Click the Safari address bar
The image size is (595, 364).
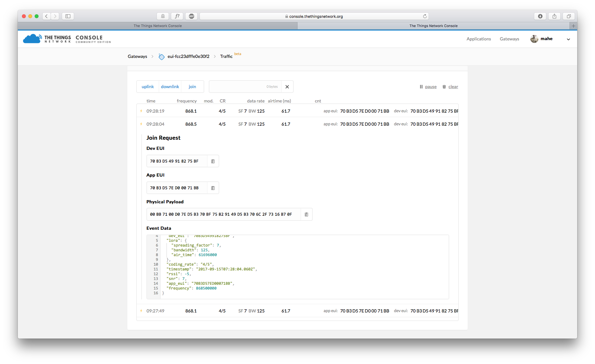314,16
